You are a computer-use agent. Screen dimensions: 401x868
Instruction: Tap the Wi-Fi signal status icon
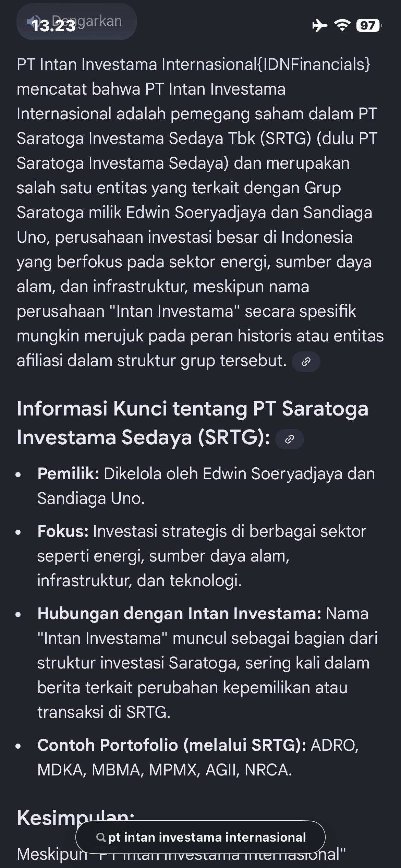click(342, 25)
